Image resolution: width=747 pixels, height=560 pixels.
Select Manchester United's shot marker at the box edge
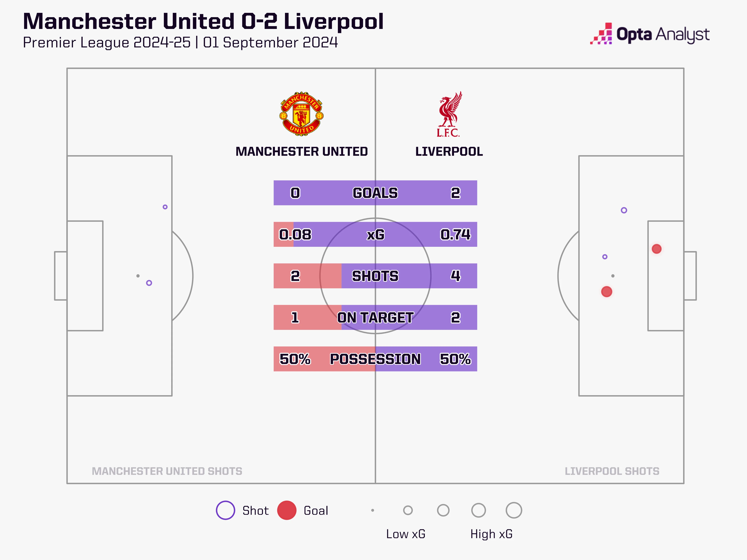coord(165,207)
